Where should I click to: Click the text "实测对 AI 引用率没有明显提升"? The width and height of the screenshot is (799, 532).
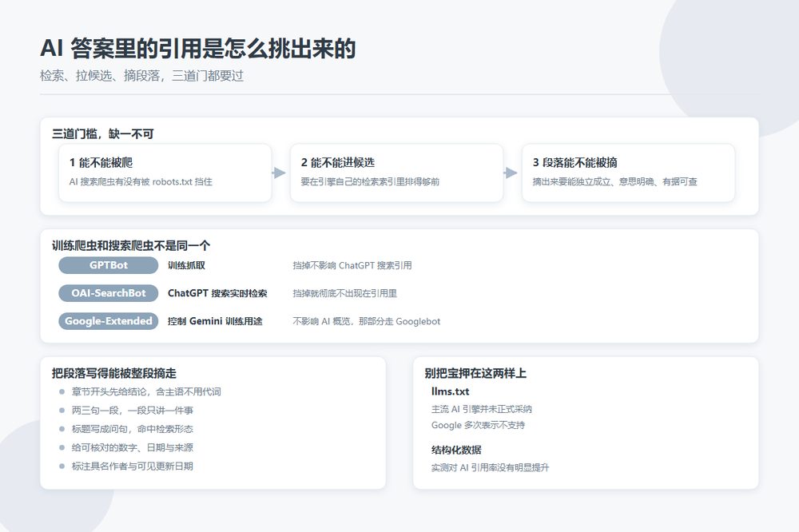pyautogui.click(x=491, y=467)
